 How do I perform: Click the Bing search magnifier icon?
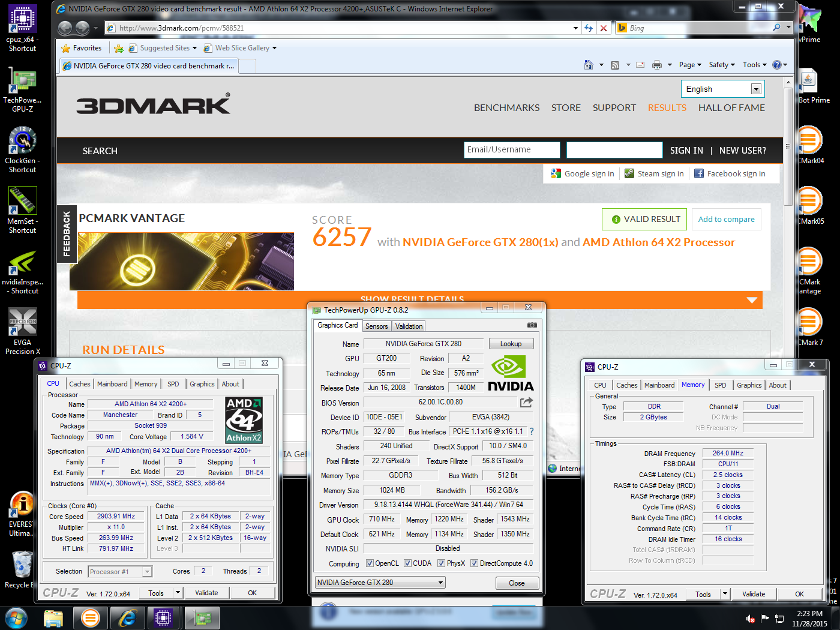[777, 28]
